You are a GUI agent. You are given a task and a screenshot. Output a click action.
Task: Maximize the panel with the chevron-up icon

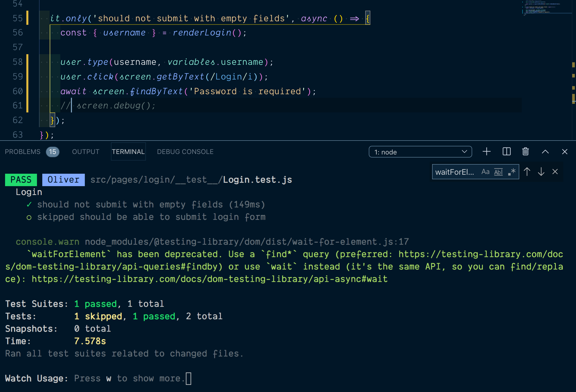click(x=545, y=151)
